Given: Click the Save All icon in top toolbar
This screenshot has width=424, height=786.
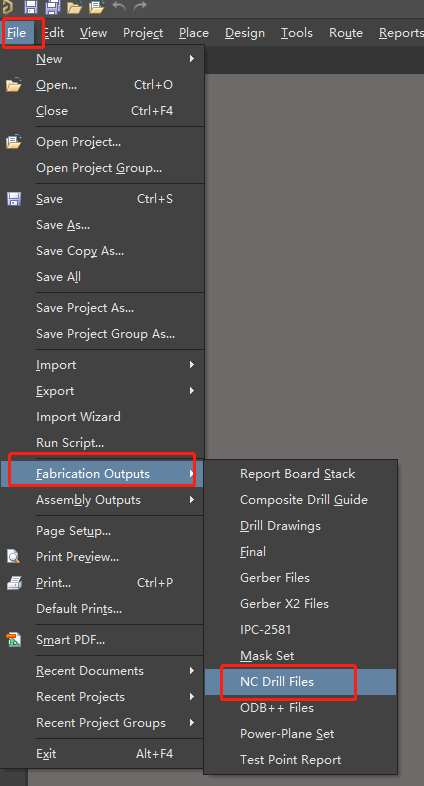Looking at the screenshot, I should coord(53,7).
